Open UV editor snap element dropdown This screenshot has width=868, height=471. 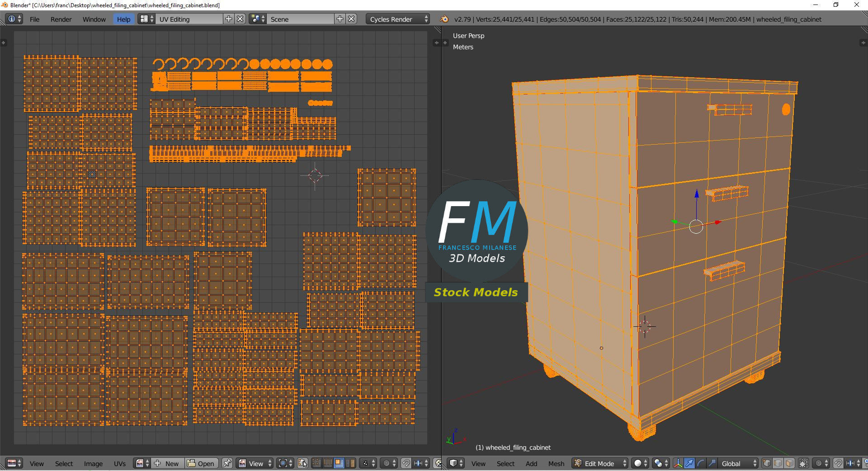pos(421,463)
